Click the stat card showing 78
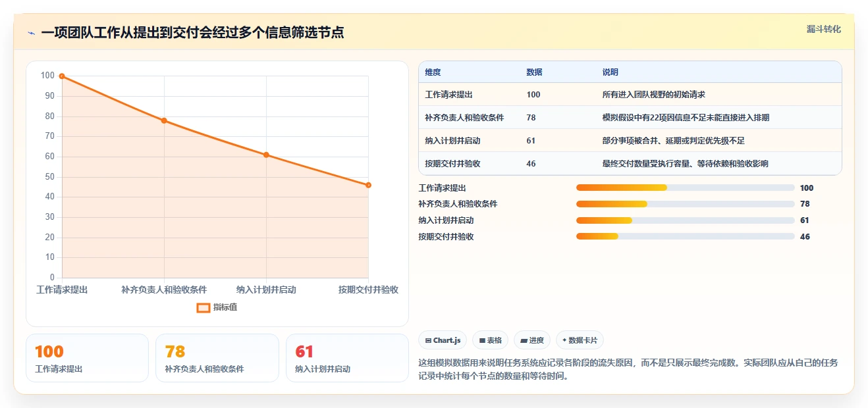This screenshot has height=408, width=868. point(217,358)
